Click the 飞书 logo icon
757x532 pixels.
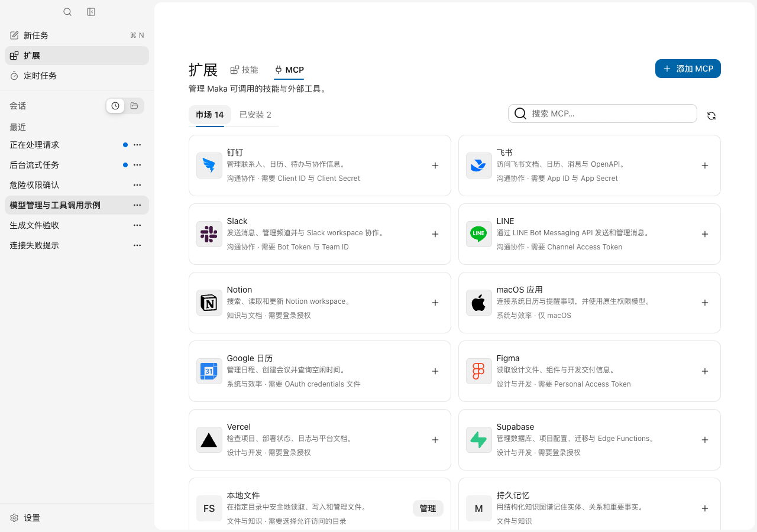click(479, 166)
